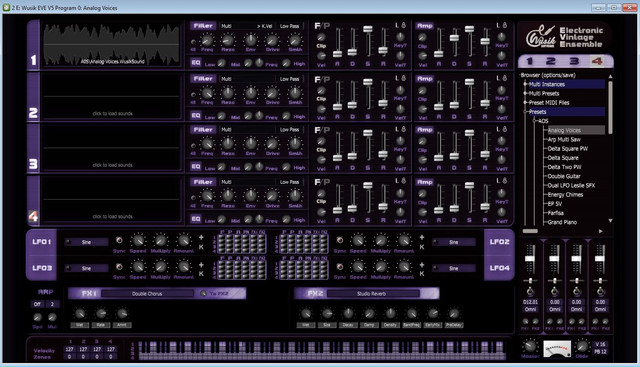640x367 pixels.
Task: Adjust the layer 1 filter Freq knob
Action: pyautogui.click(x=207, y=40)
